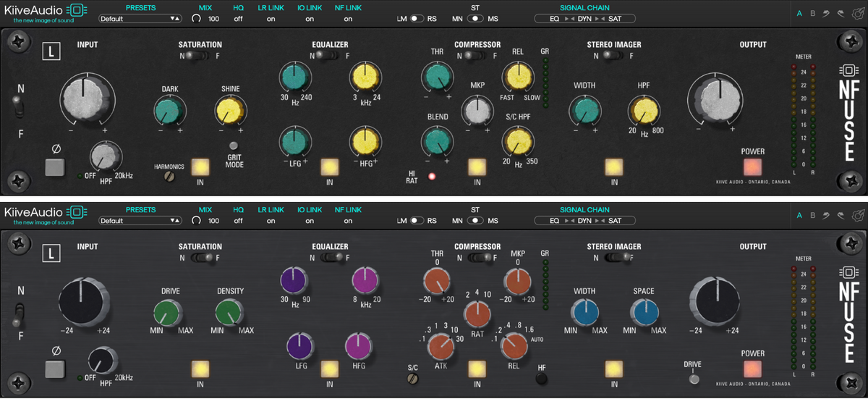868x399 pixels.
Task: Open settings gear on the black-knob unit's header
Action: click(858, 215)
